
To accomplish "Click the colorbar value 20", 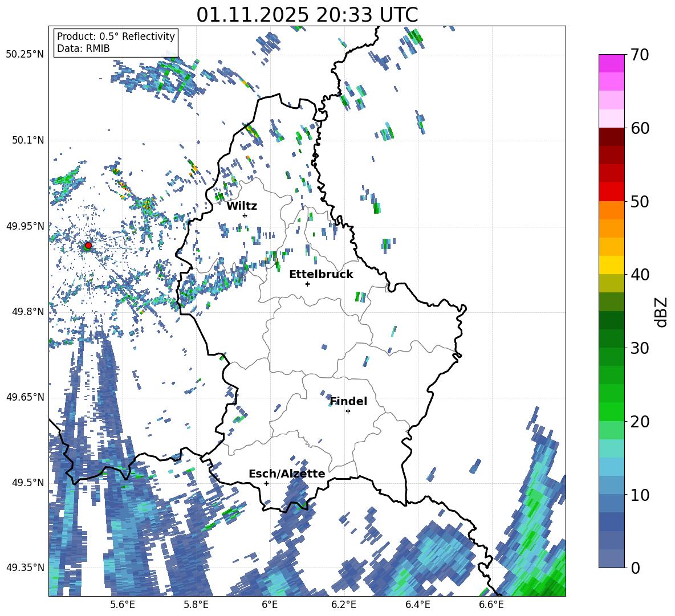I will [x=640, y=422].
